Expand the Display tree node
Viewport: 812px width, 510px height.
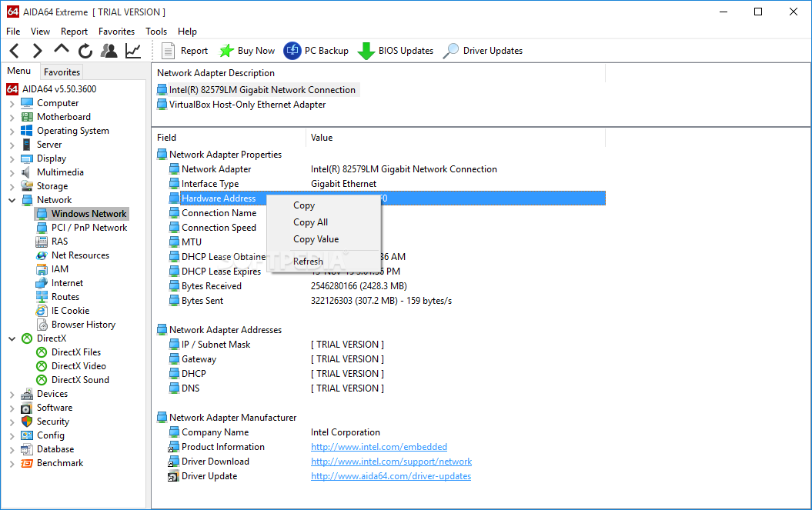pyautogui.click(x=12, y=159)
